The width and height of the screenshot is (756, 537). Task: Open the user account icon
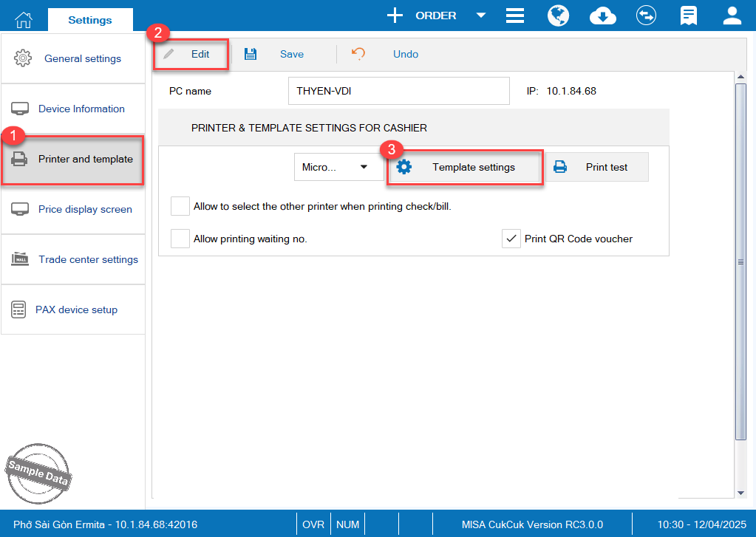(x=732, y=16)
